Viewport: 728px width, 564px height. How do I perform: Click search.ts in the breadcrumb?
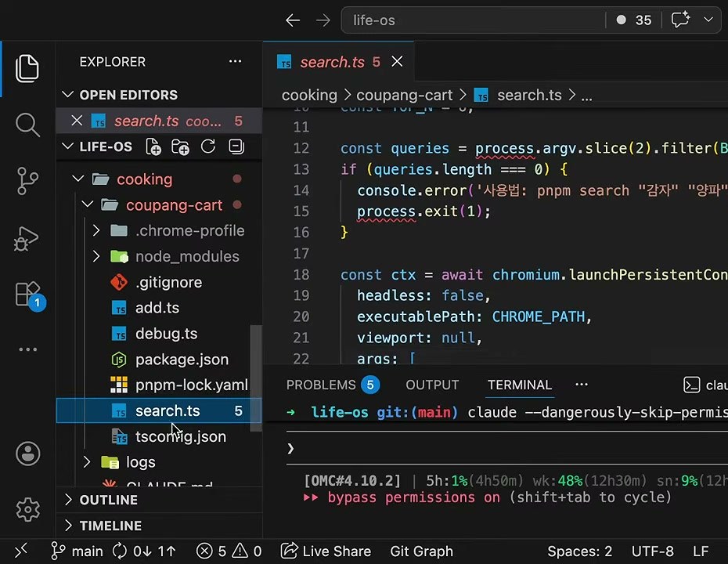click(529, 96)
